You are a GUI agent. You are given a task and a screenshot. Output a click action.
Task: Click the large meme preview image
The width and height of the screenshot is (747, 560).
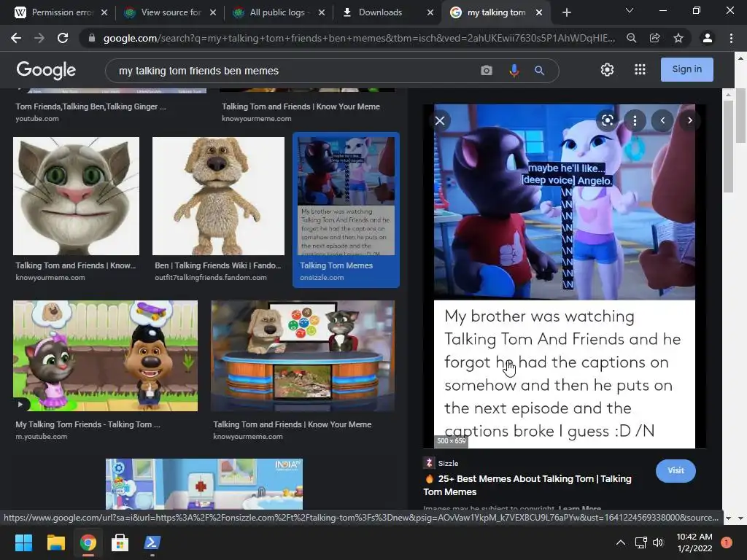(x=564, y=276)
